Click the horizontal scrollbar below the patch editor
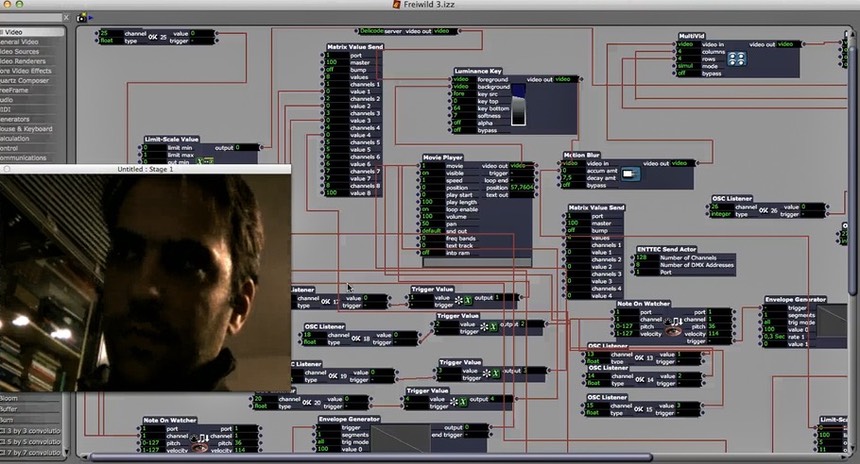This screenshot has width=860, height=464. coord(450,457)
